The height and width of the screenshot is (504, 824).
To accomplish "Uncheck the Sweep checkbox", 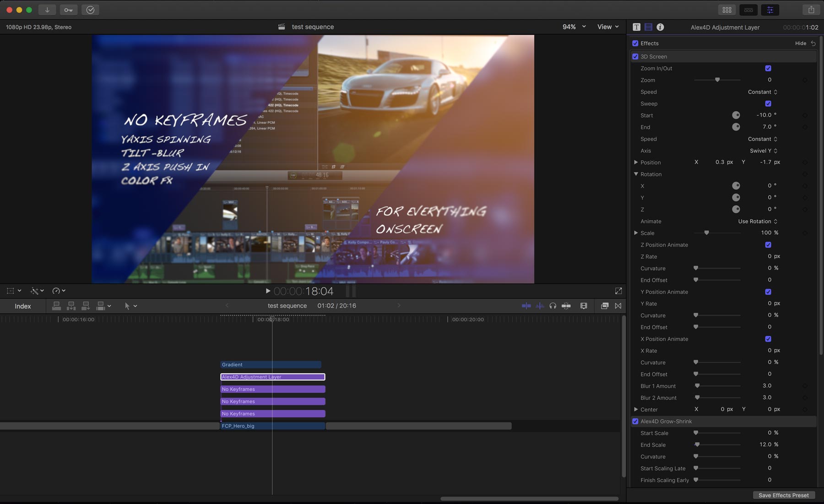I will click(768, 103).
